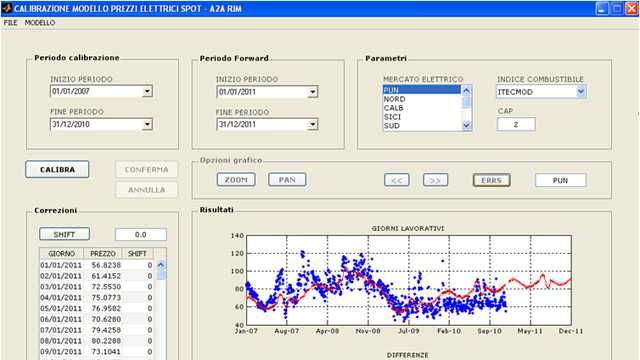Click corrections table scroll up arrow
The height and width of the screenshot is (360, 640).
click(x=160, y=265)
